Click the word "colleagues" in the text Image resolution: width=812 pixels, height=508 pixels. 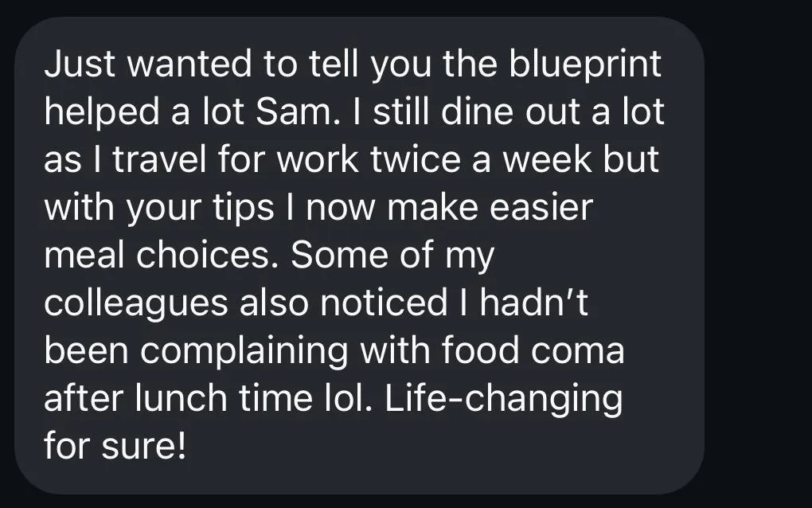pos(136,304)
